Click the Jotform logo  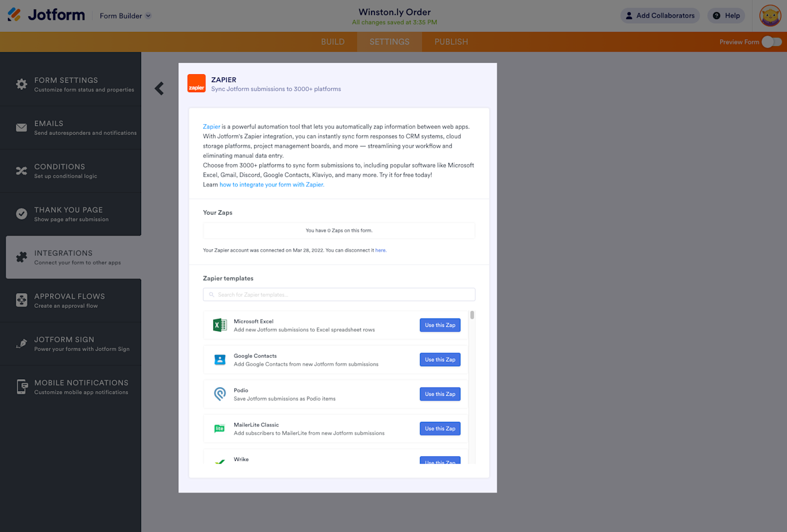click(46, 15)
